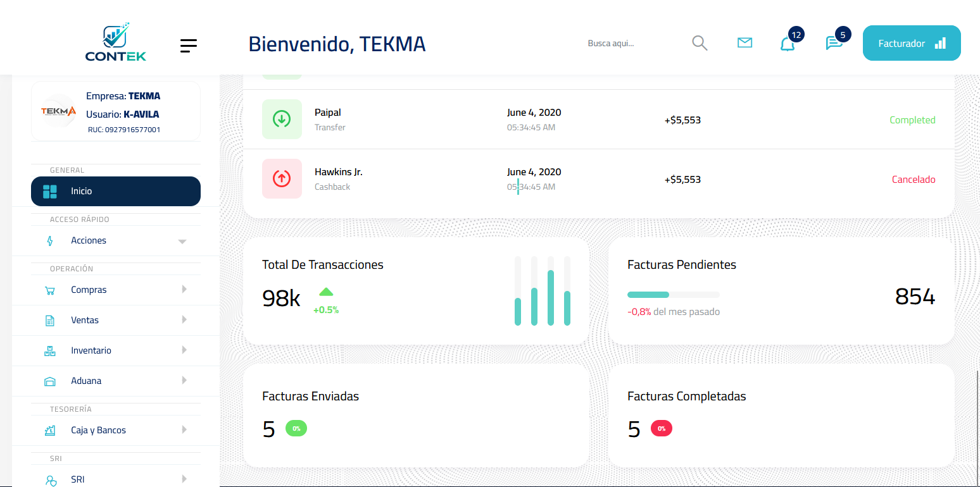The width and height of the screenshot is (980, 487).
Task: Expand the Ventas submenu arrow
Action: (x=184, y=320)
